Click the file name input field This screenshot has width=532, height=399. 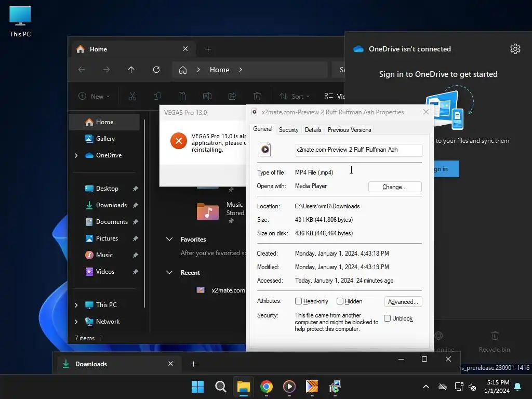[358, 150]
